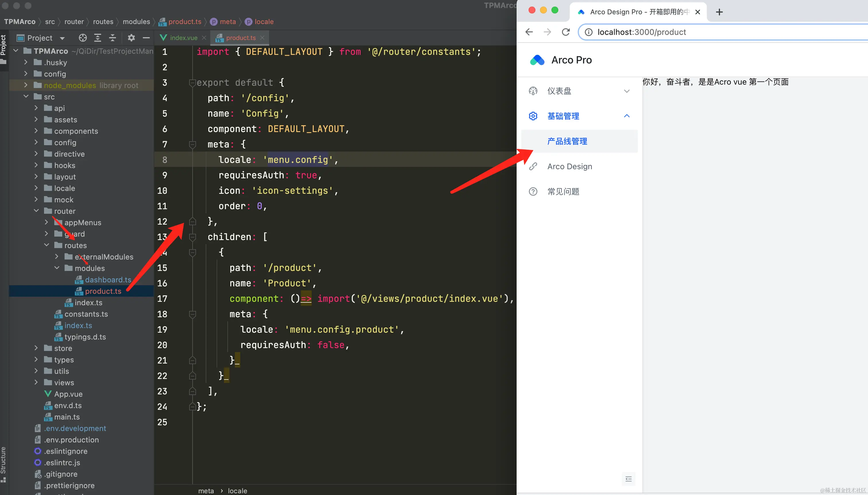Click the locate/select opened file target icon
This screenshot has width=868, height=495.
[83, 38]
